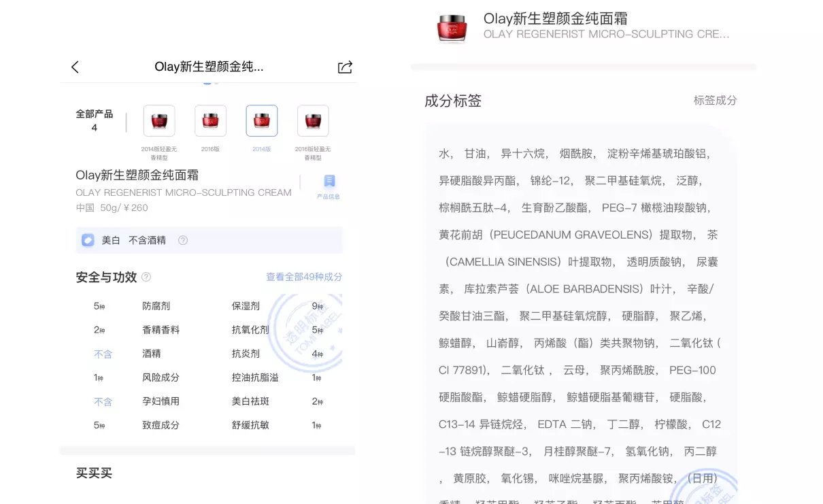This screenshot has width=823, height=504.
Task: Tap the 不含酒精 tag
Action: [147, 240]
